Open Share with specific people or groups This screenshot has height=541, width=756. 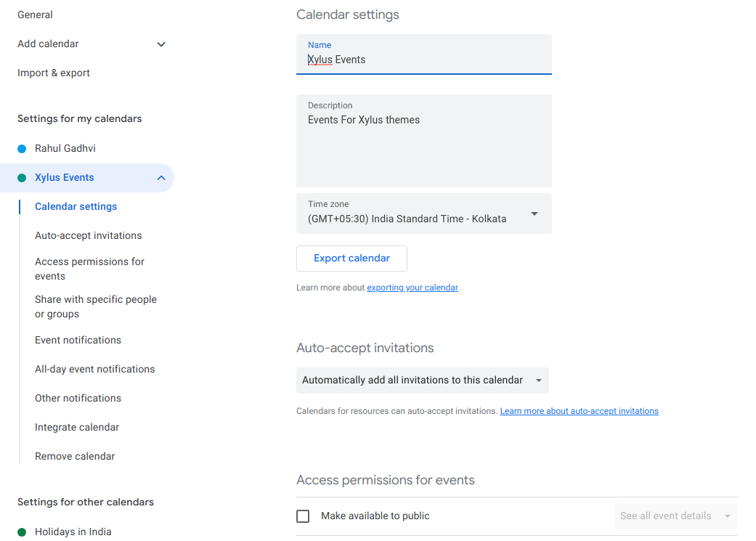(x=95, y=306)
